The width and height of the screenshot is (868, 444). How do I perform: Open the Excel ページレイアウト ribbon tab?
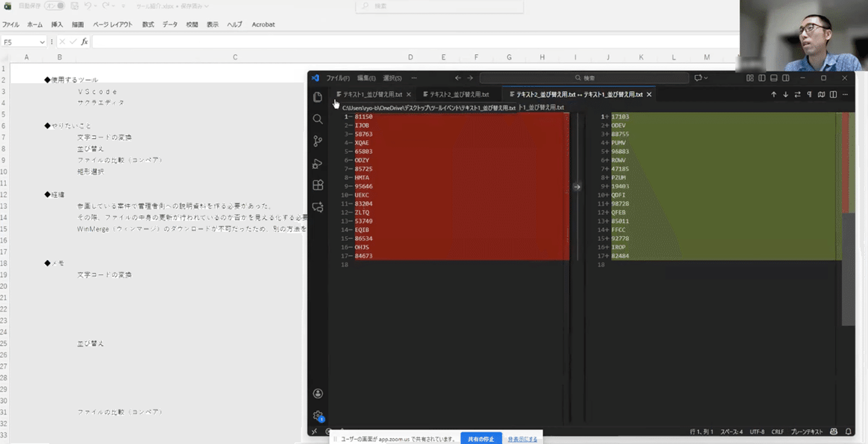[x=113, y=25]
